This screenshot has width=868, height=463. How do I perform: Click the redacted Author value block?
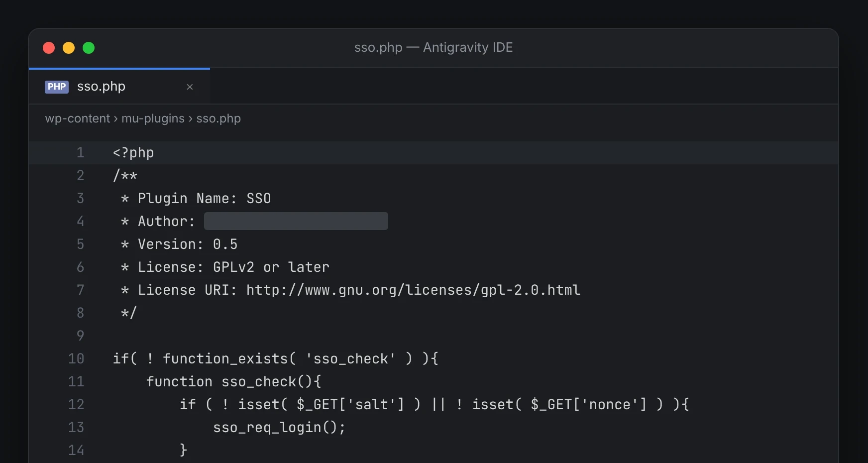click(296, 221)
